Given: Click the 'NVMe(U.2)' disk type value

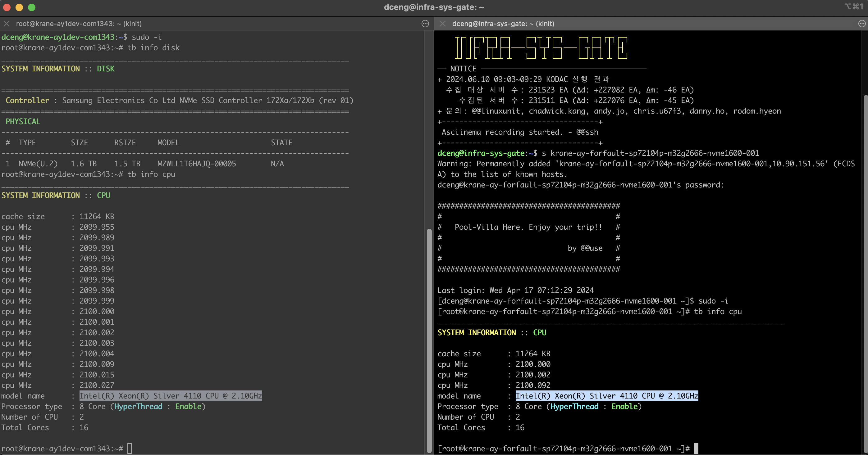Looking at the screenshot, I should click(x=38, y=164).
